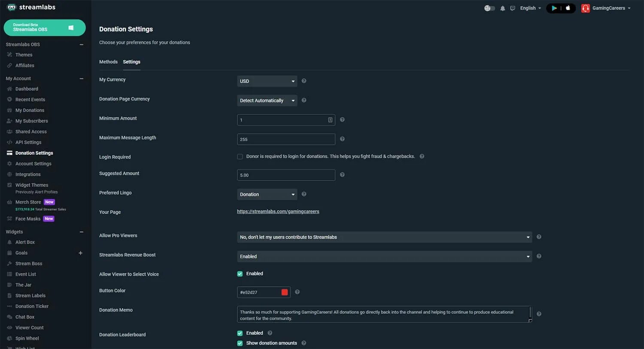Screen dimensions: 644x349
Task: Open Merch Store in sidebar
Action: coord(28,202)
